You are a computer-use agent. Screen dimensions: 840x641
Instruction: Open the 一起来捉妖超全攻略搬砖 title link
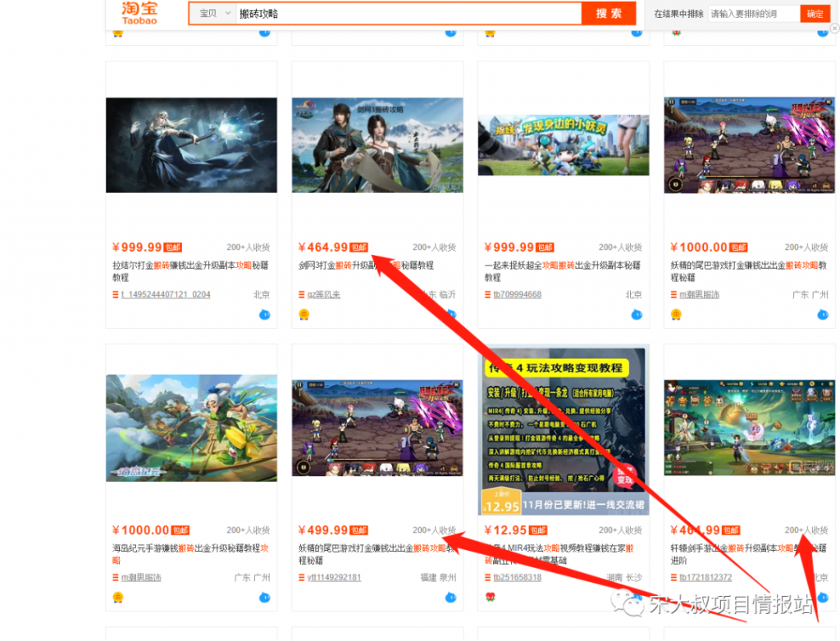point(563,271)
